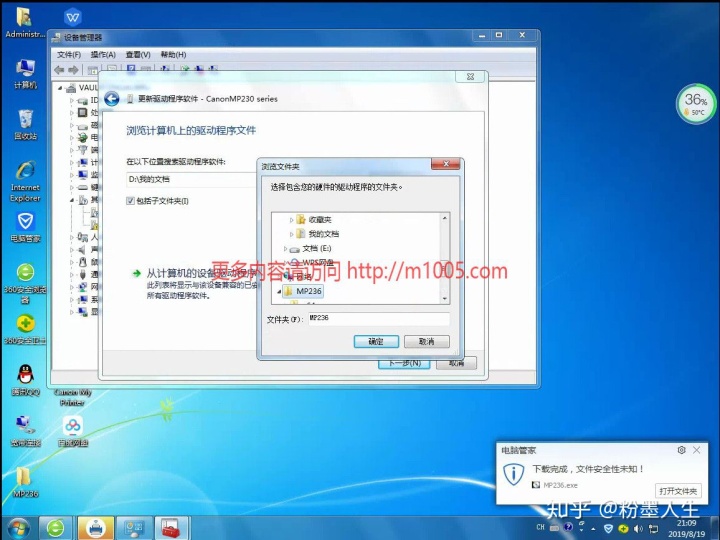Expand the 磁 disk drive category node
Image resolution: width=720 pixels, height=540 pixels.
click(72, 125)
